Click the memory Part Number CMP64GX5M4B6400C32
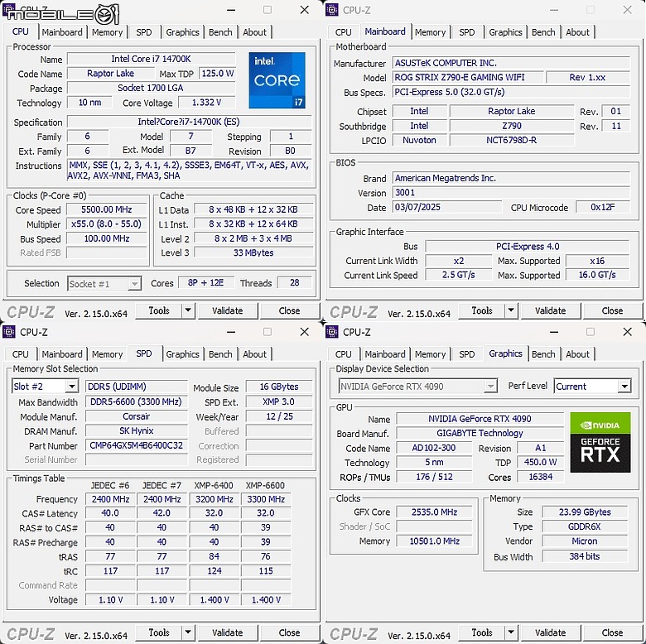This screenshot has width=646, height=644. [x=137, y=445]
